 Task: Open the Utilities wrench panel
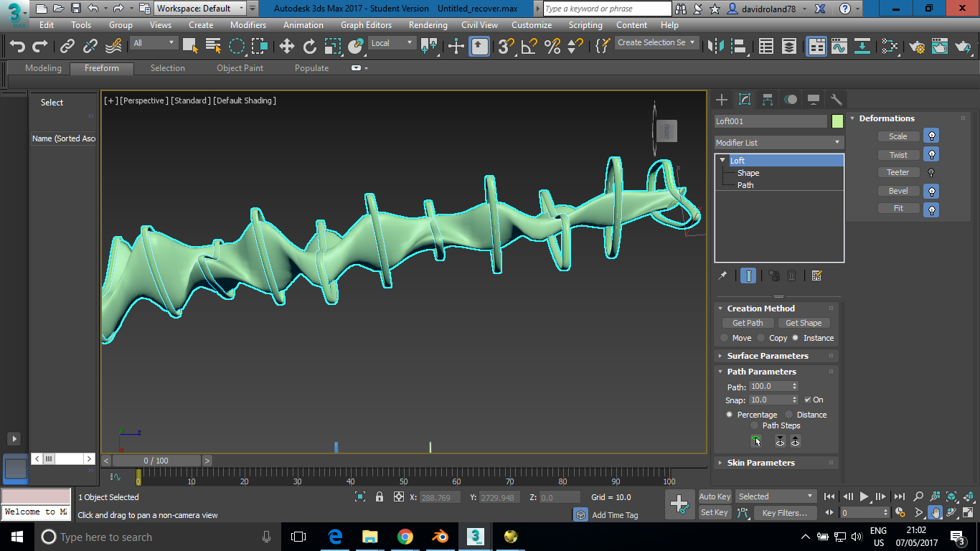click(x=836, y=100)
